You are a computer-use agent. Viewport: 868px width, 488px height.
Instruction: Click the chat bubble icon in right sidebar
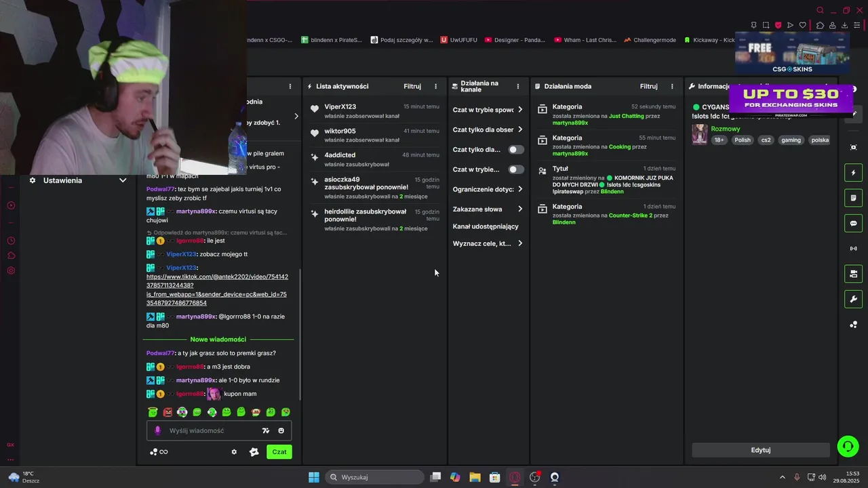point(853,223)
